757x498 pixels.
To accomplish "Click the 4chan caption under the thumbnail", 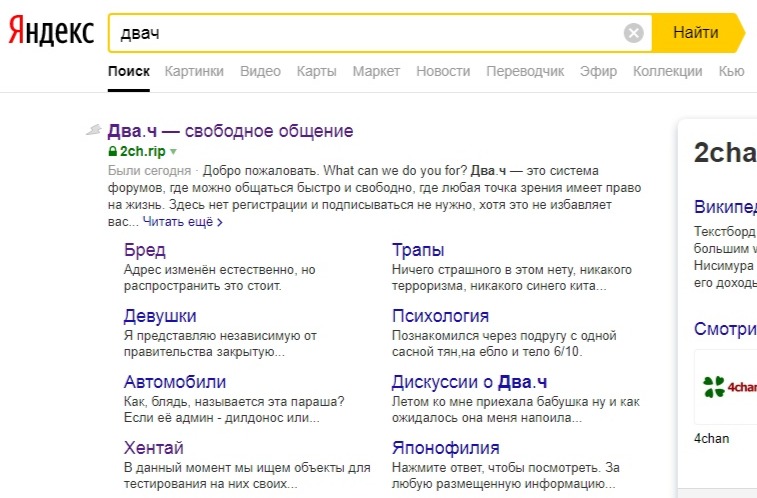I will click(x=712, y=439).
